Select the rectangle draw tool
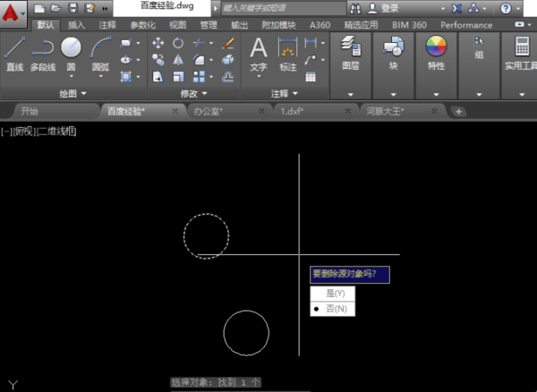 click(x=126, y=43)
